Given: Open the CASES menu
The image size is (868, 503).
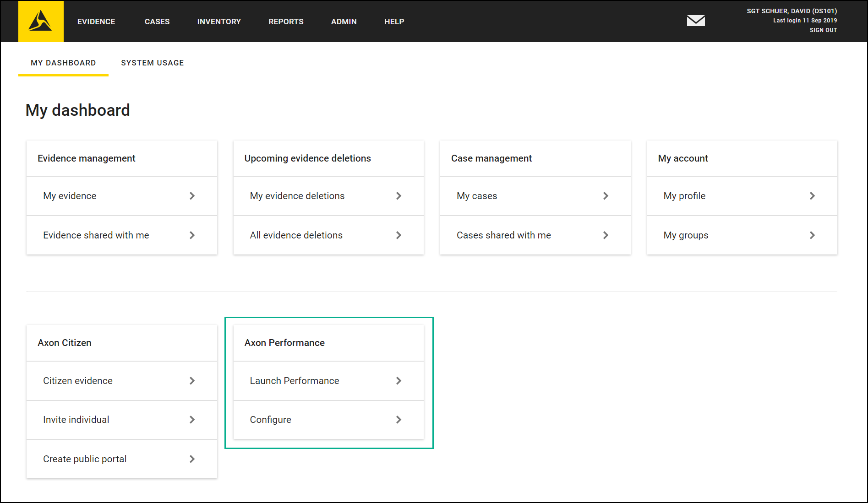Looking at the screenshot, I should pos(157,21).
